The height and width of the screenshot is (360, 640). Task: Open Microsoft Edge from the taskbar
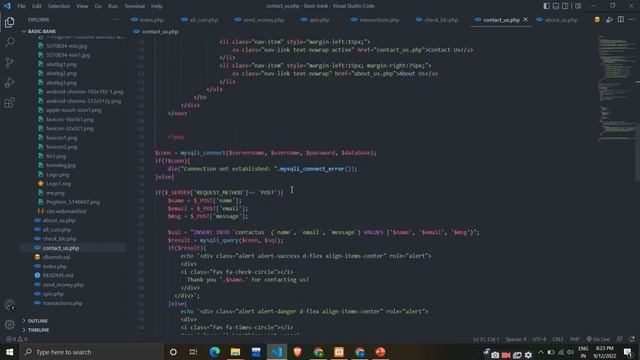[215, 352]
